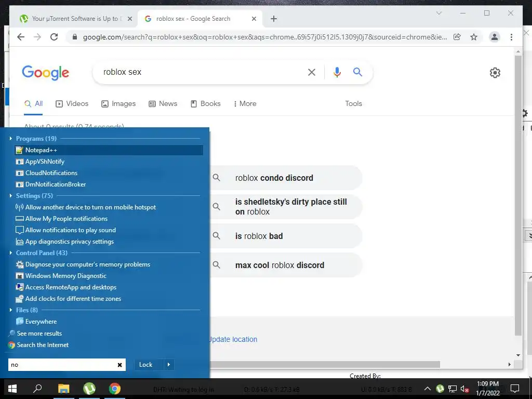Open the arrow menu beside Lock
The width and height of the screenshot is (532, 399).
[x=169, y=365]
